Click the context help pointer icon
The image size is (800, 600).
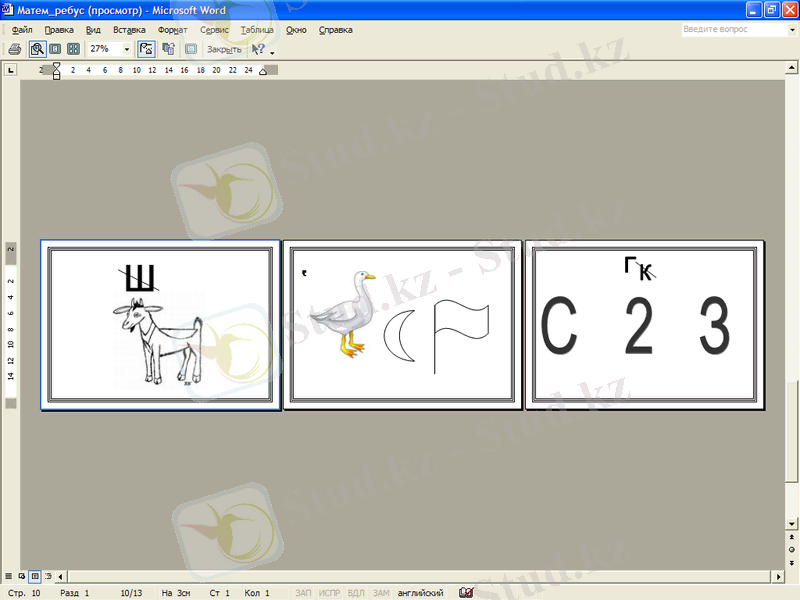(x=258, y=48)
